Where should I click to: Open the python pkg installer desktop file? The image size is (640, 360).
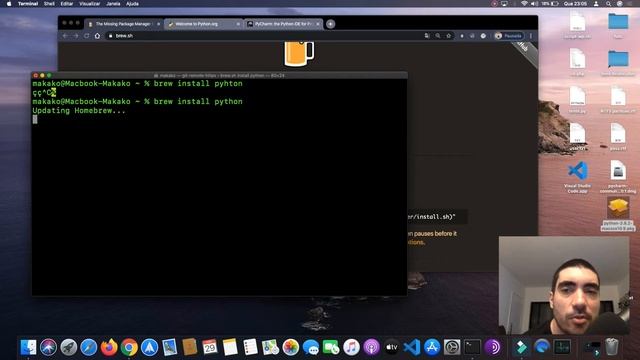618,214
